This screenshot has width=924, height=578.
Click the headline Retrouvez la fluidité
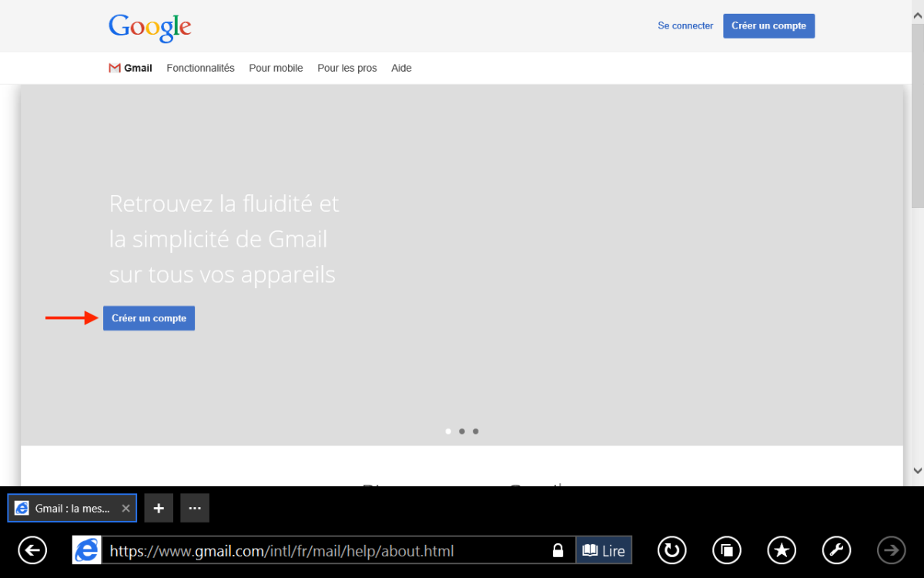click(224, 239)
